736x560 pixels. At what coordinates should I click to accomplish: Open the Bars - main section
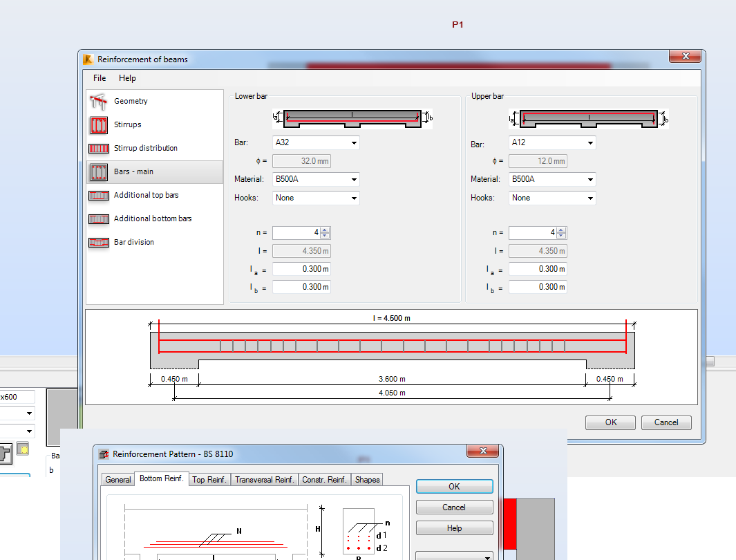(135, 171)
